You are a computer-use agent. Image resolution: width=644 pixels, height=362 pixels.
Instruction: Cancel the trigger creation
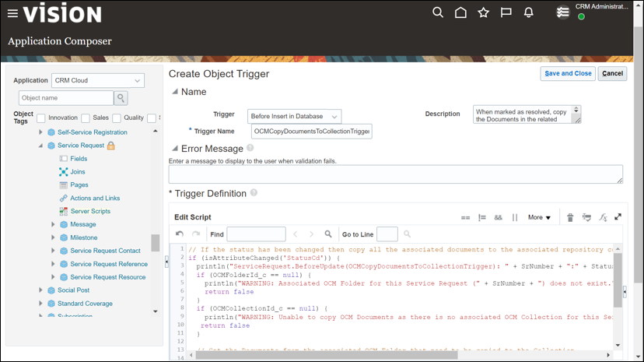pos(612,73)
